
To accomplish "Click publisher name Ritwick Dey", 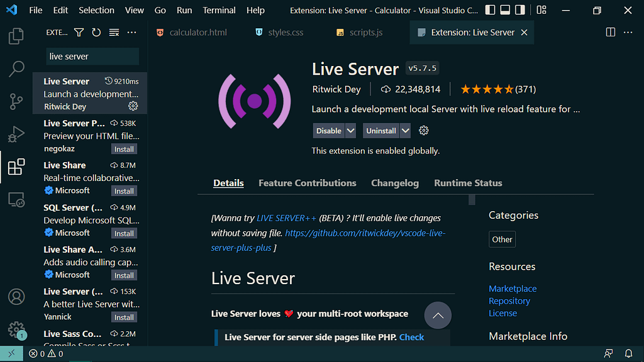I will (336, 89).
